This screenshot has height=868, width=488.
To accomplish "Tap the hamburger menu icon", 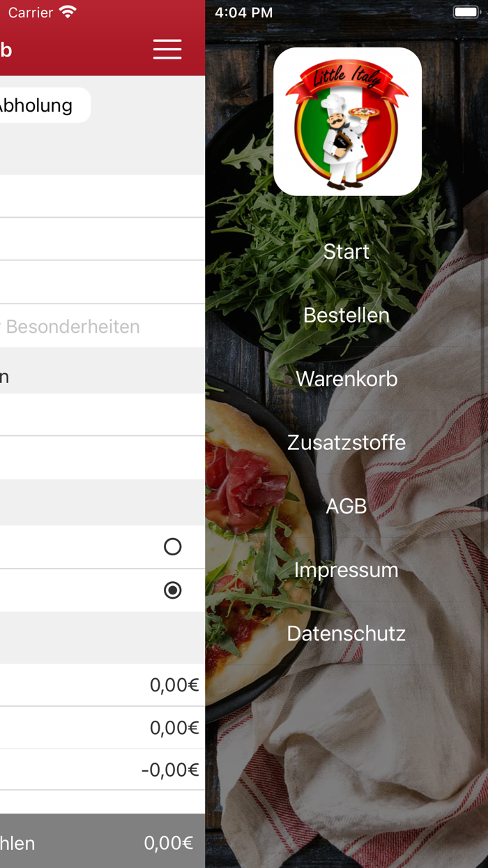I will pyautogui.click(x=167, y=49).
